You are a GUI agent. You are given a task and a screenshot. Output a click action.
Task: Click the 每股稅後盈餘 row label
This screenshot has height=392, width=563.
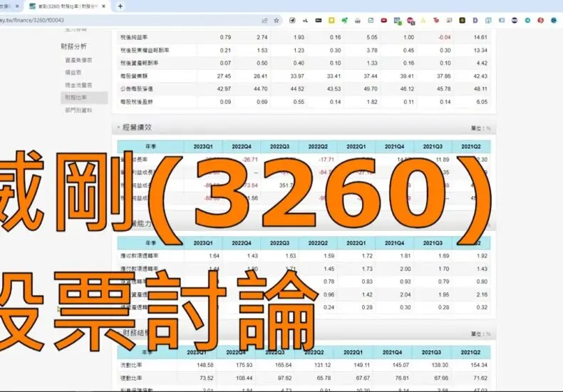[136, 102]
